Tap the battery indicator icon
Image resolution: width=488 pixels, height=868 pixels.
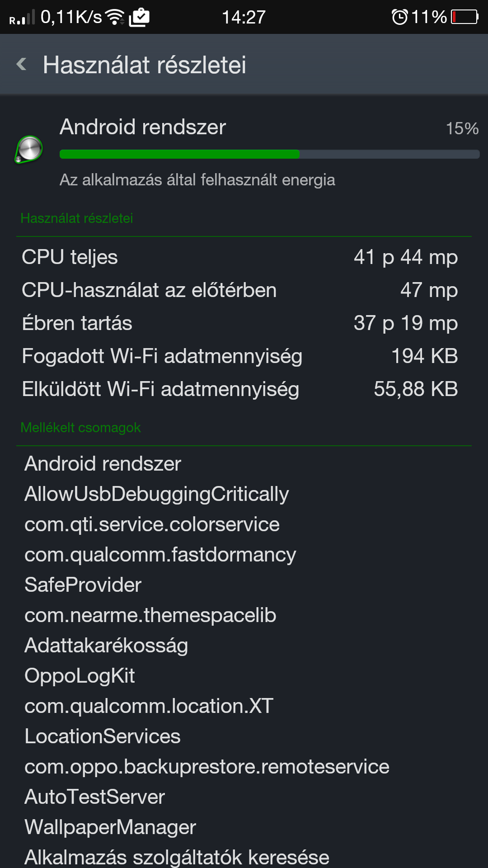point(465,17)
